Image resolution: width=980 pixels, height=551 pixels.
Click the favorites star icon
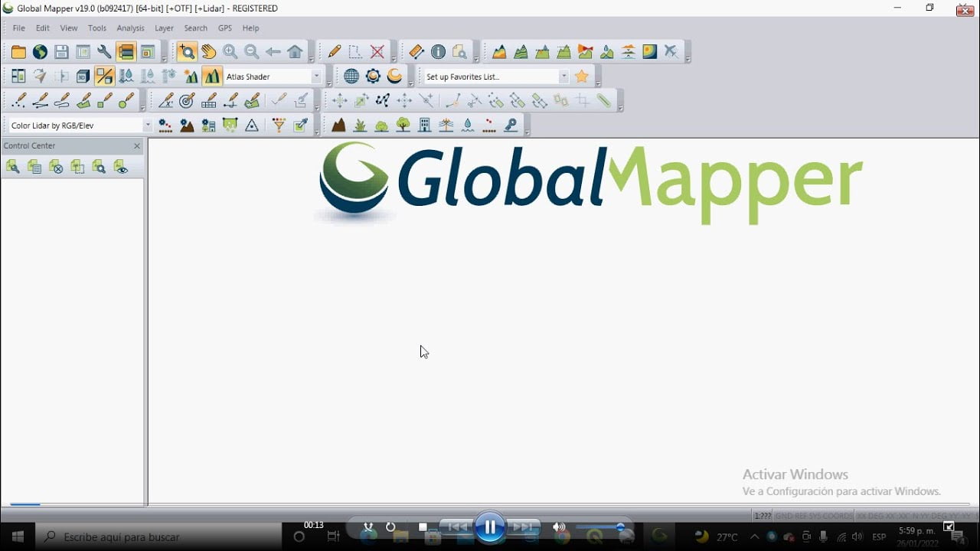tap(582, 76)
